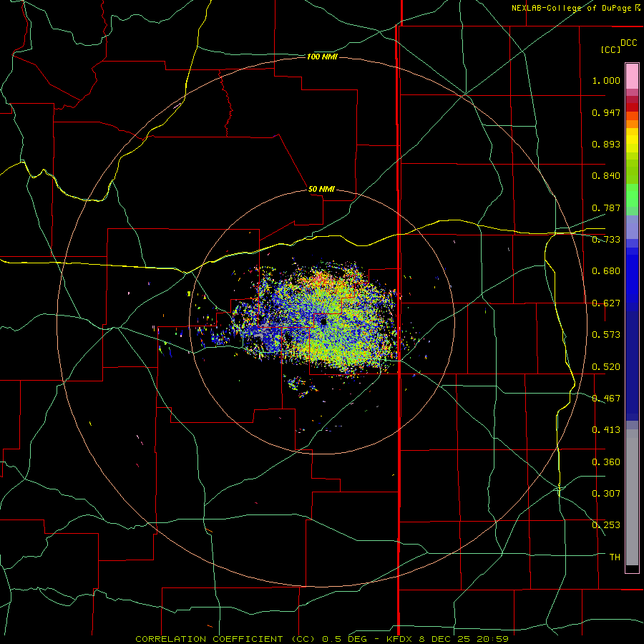Click the TH threshold label

(615, 557)
